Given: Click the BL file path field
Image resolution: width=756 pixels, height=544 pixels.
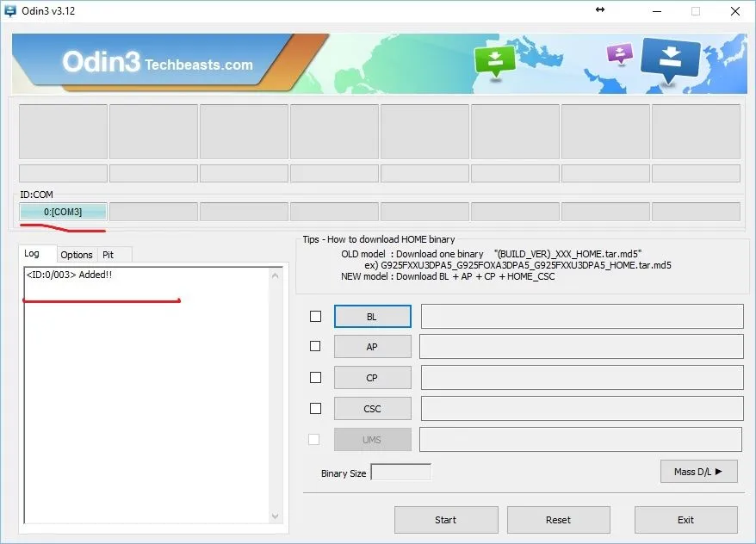Looking at the screenshot, I should click(x=582, y=317).
